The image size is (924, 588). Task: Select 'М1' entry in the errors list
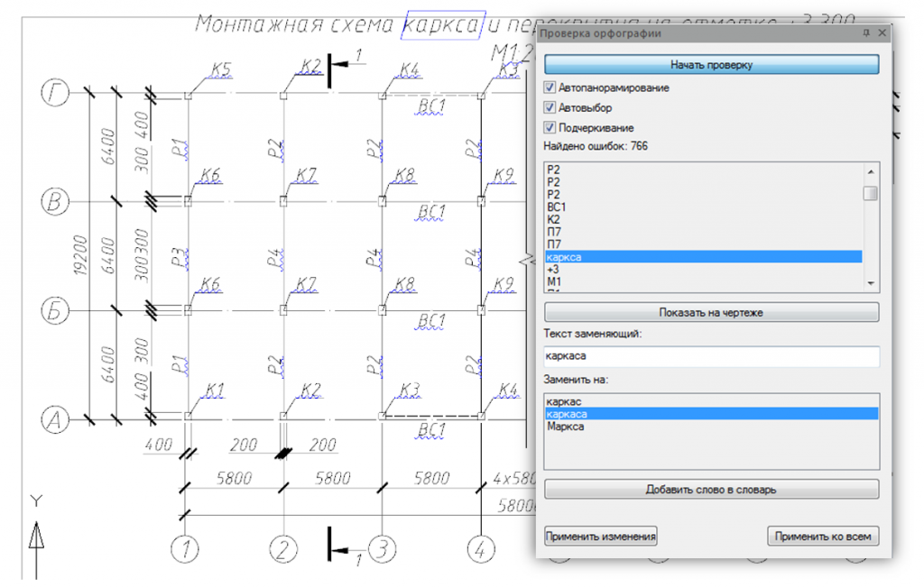click(704, 281)
